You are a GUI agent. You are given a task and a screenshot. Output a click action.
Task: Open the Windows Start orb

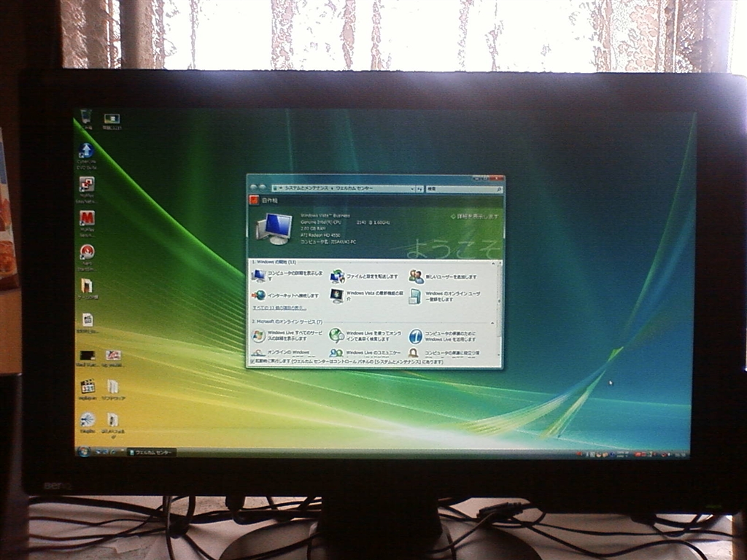[84, 451]
